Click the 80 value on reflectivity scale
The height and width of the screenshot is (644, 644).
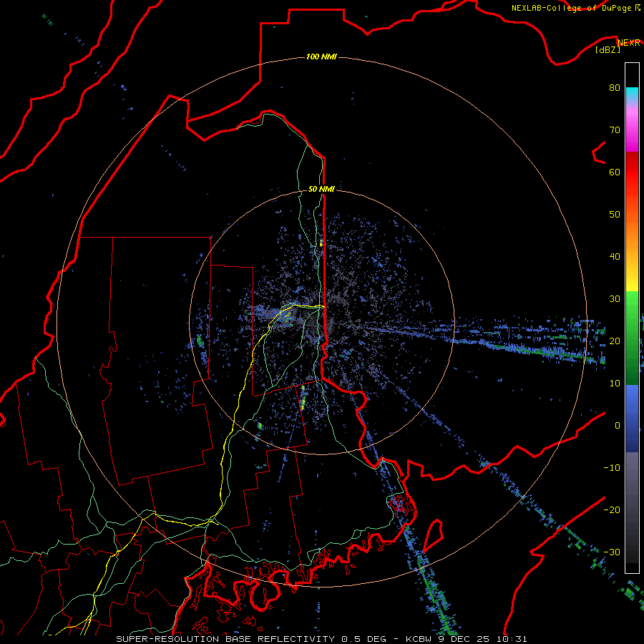coord(615,87)
